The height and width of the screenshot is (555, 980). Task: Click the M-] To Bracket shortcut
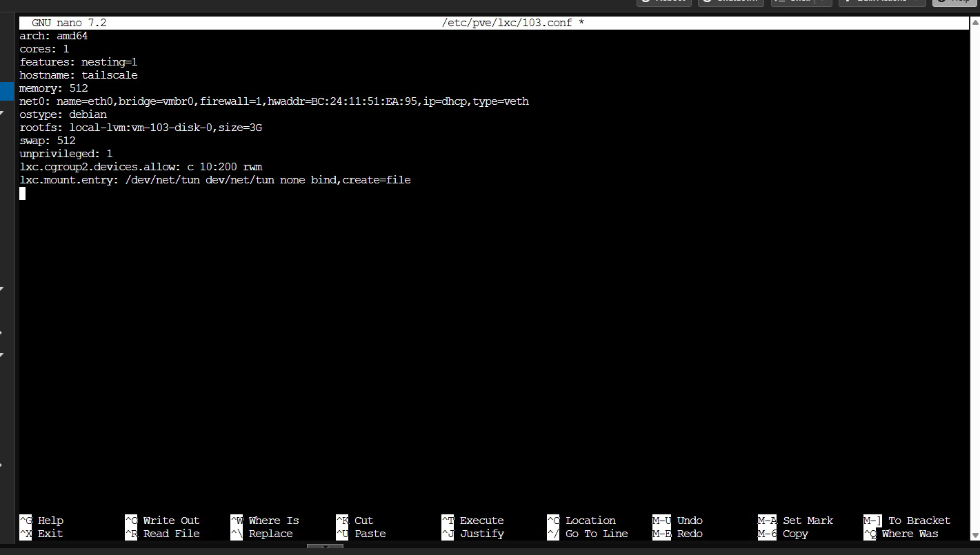(907, 521)
